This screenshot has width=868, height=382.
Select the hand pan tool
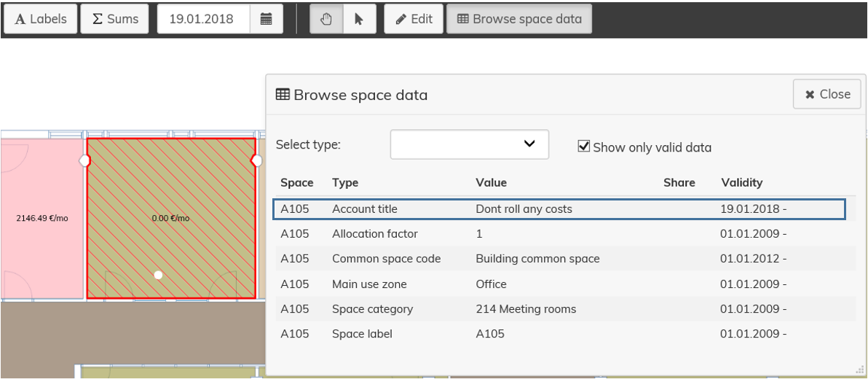pyautogui.click(x=326, y=19)
